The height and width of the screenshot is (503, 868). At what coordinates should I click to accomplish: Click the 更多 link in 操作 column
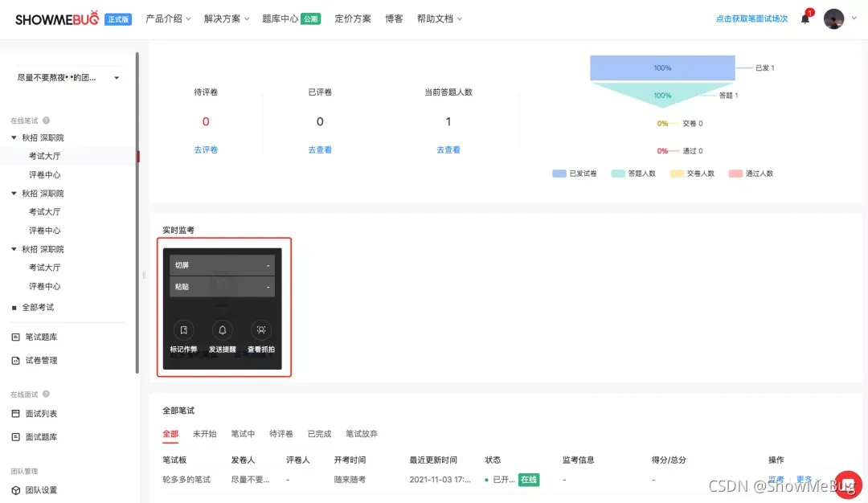click(804, 479)
